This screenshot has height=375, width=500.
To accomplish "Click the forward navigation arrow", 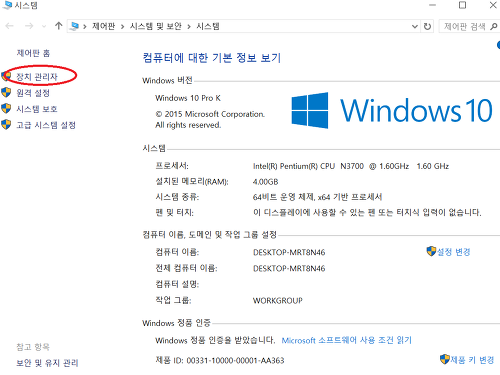I will pyautogui.click(x=29, y=26).
